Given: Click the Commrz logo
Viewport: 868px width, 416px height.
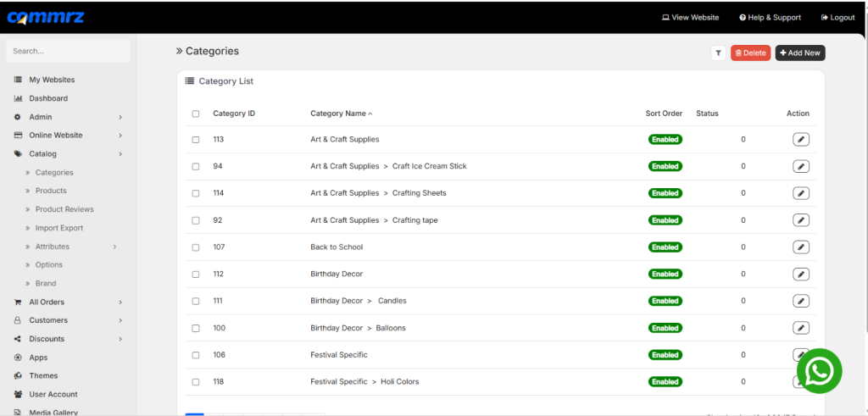Looking at the screenshot, I should 46,17.
